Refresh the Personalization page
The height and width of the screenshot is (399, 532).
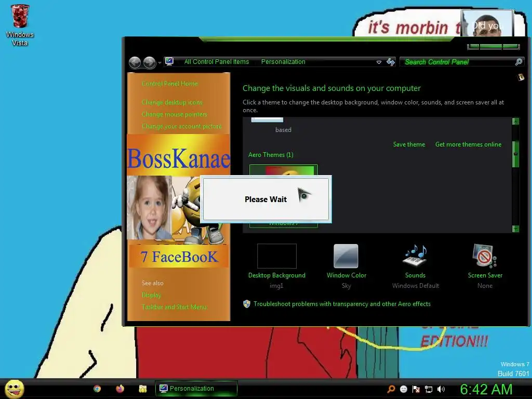coord(391,62)
